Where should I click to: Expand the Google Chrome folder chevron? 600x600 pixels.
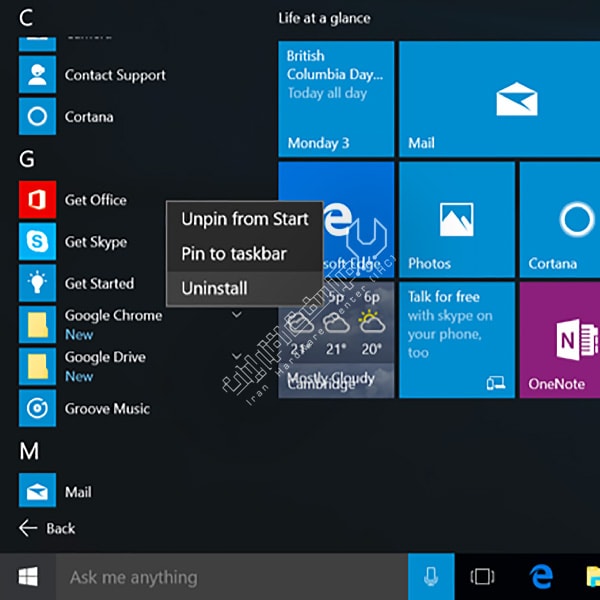(x=237, y=315)
